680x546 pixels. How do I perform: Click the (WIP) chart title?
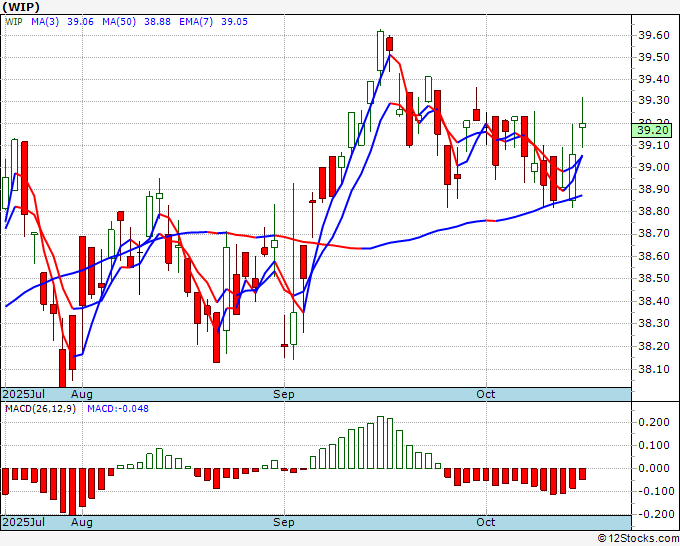click(21, 7)
